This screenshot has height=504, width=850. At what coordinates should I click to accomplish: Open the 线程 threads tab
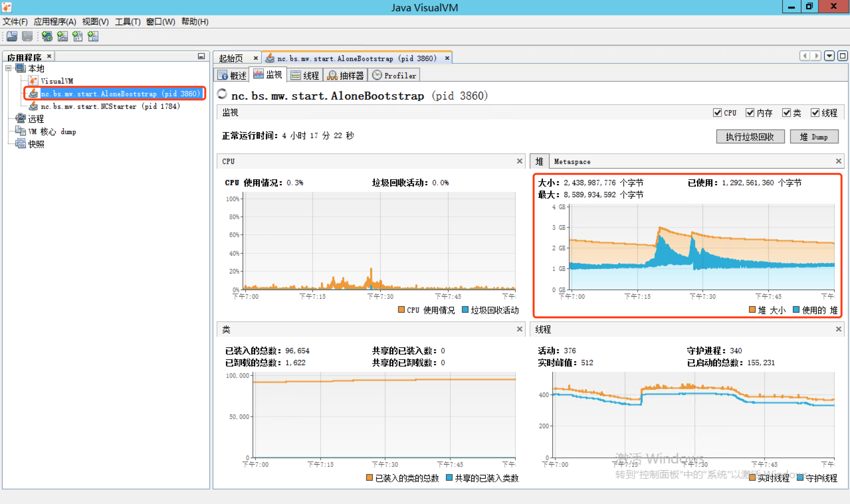pyautogui.click(x=305, y=75)
